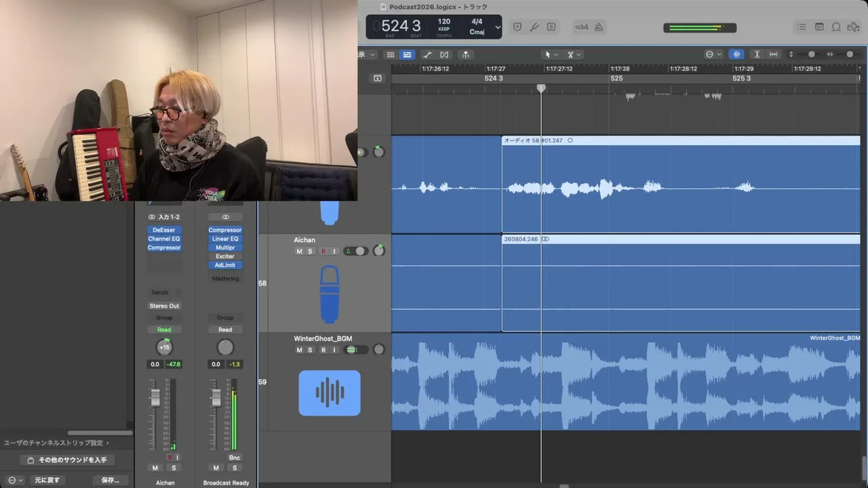Click the Aichan track microphone icon
This screenshot has height=488, width=868.
[329, 293]
